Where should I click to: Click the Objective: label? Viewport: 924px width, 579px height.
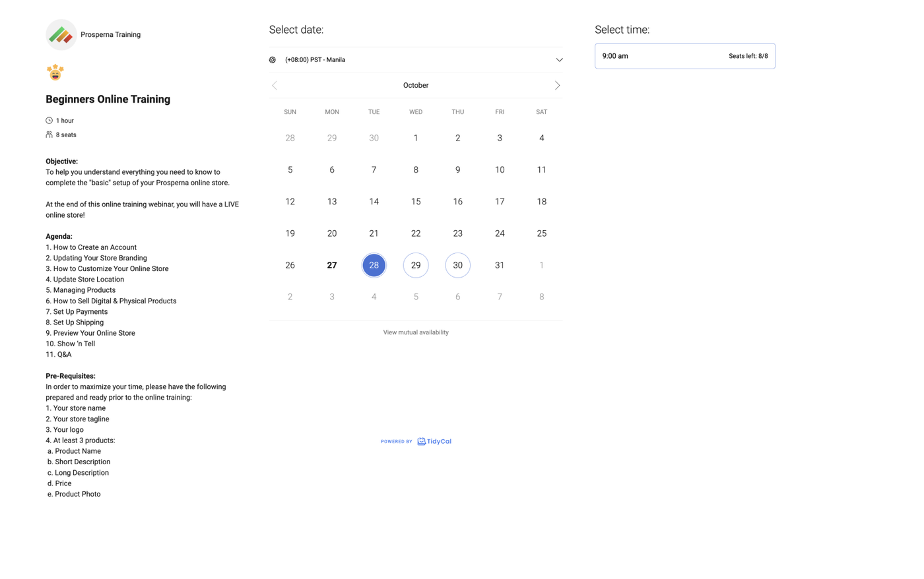tap(61, 161)
